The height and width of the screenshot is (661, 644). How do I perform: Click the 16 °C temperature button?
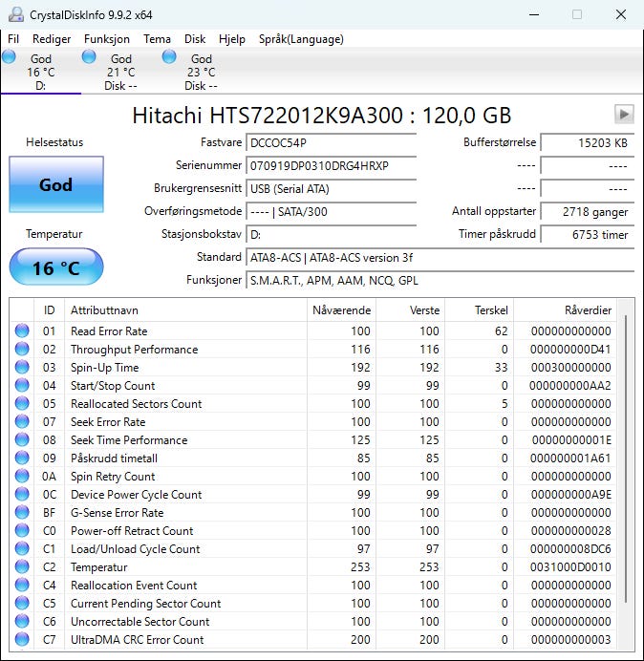[56, 267]
